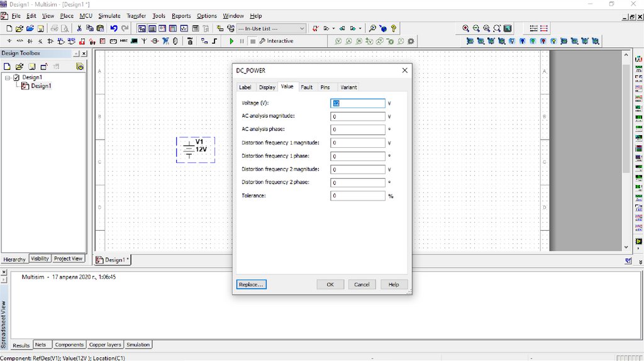
Task: Click the Replace... button
Action: pyautogui.click(x=252, y=284)
